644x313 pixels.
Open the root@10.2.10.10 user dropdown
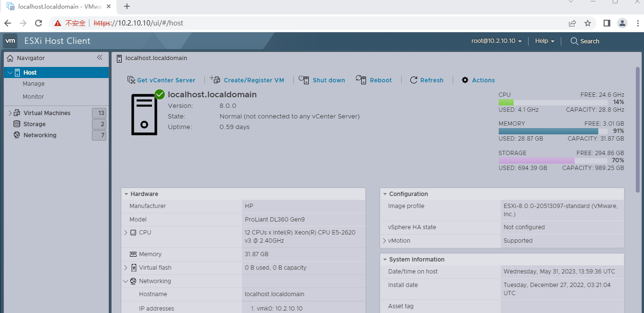click(x=496, y=41)
